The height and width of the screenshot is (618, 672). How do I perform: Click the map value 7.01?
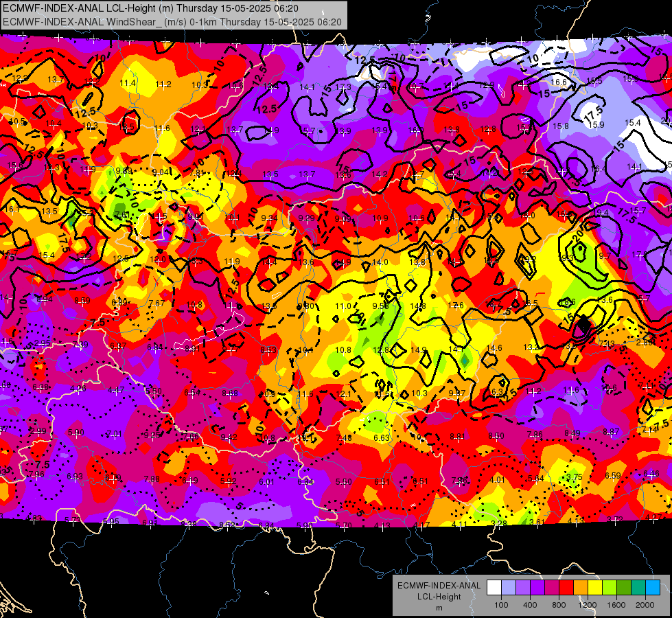[114, 434]
